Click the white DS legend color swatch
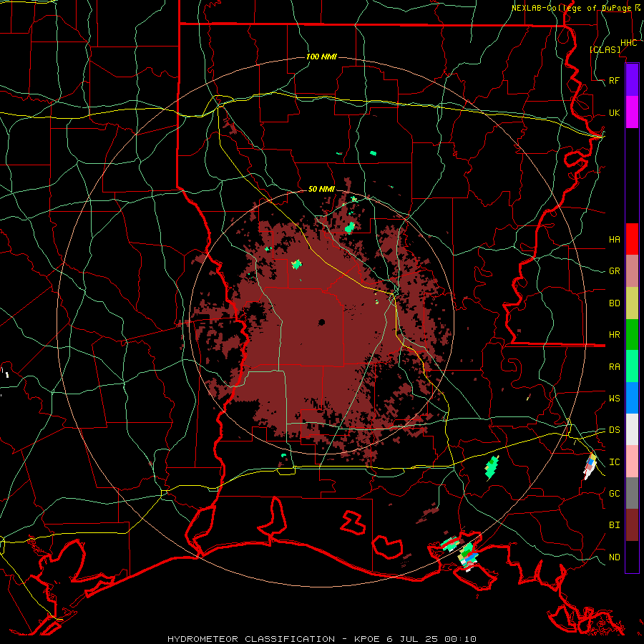The image size is (644, 644). 632,429
